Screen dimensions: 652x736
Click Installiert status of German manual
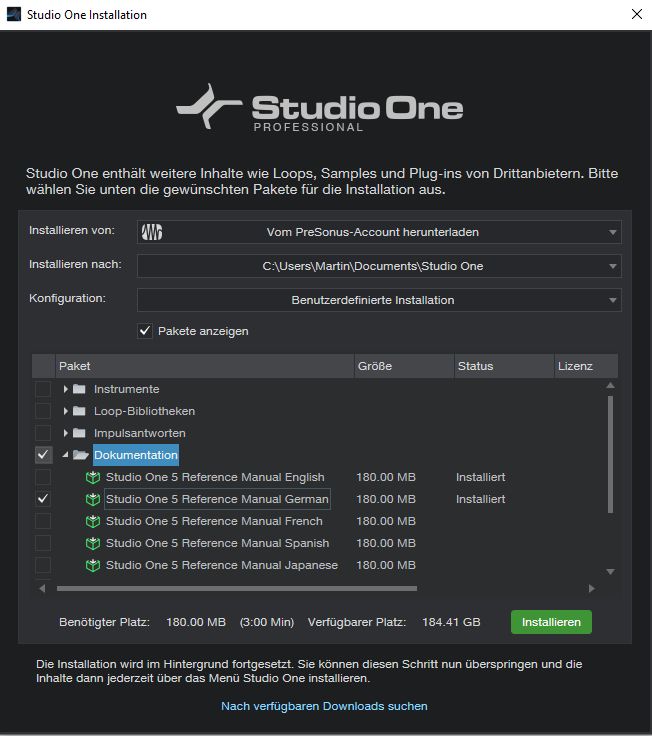pyautogui.click(x=480, y=499)
